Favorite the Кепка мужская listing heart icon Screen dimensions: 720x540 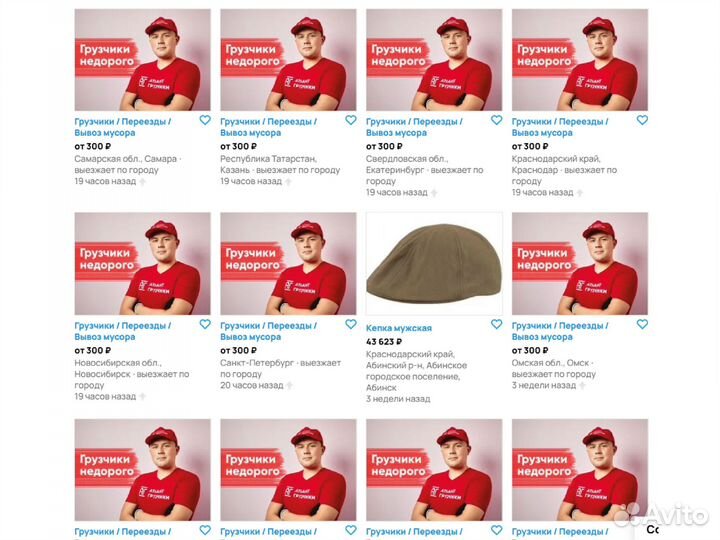click(x=496, y=324)
